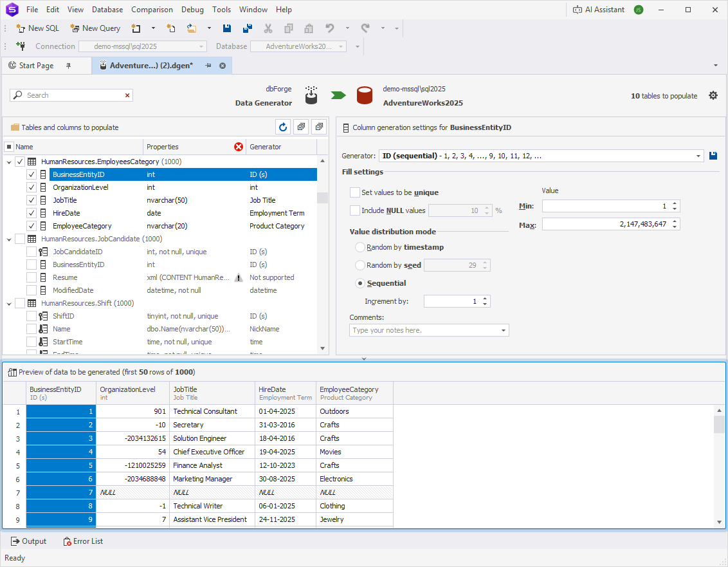Open the generation settings gear icon
The image size is (728, 567).
click(713, 96)
